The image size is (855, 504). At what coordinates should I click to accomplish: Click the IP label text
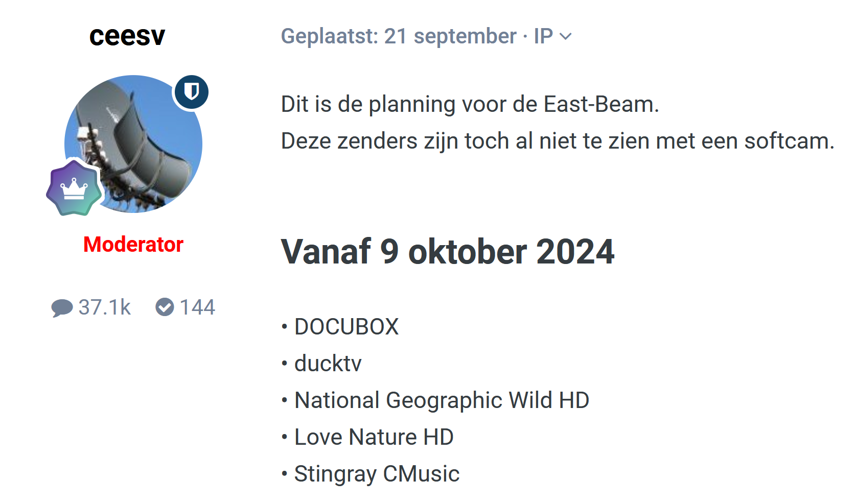[543, 36]
